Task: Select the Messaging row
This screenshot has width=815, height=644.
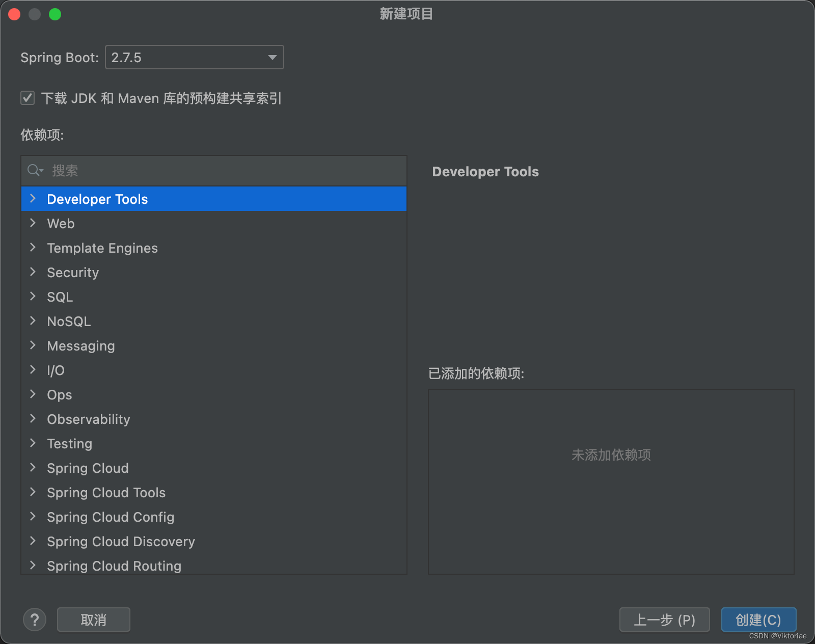Action: 214,345
